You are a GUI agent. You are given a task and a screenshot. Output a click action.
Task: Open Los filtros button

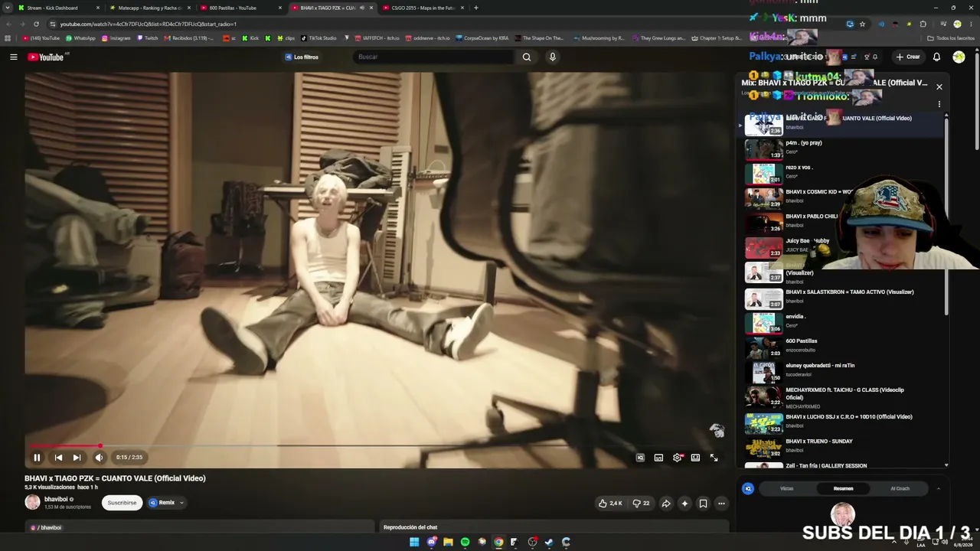point(302,57)
